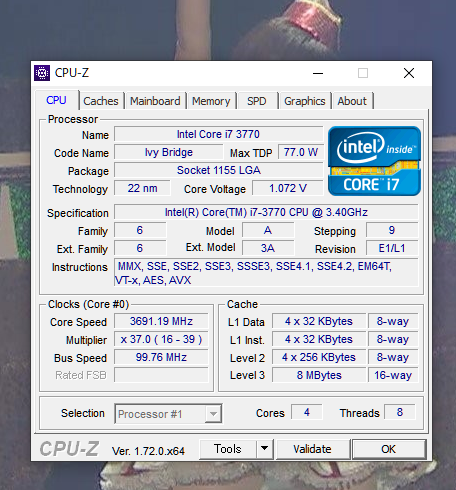Click the Code Name value 'Ivy Bridge'

(169, 152)
